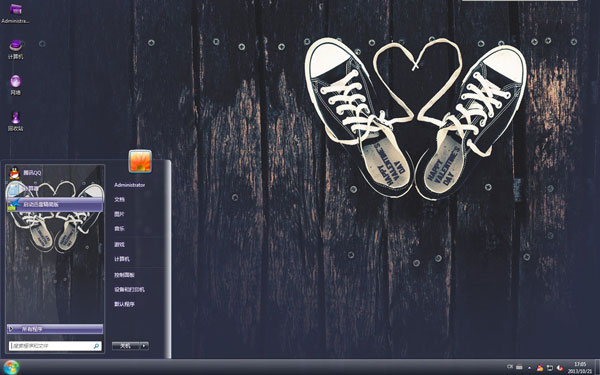
Task: Select the 回收站 recycle bin icon
Action: 15,121
